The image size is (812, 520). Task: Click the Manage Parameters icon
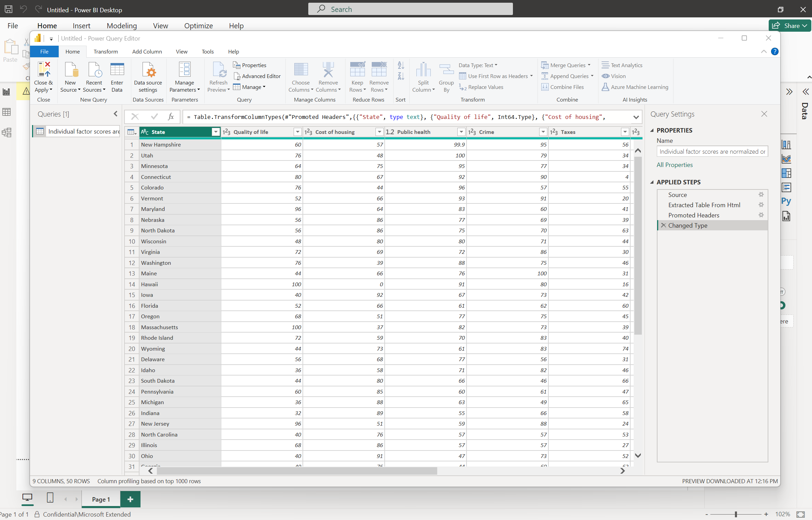coord(184,70)
